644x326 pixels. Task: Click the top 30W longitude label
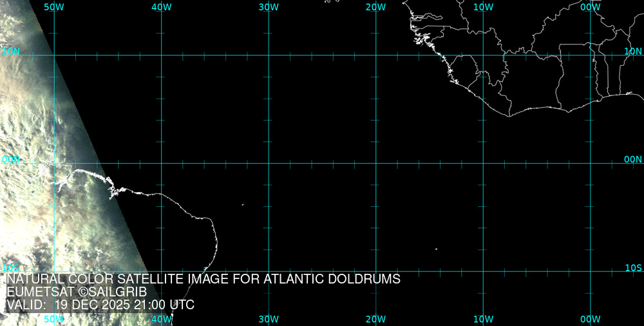click(x=269, y=7)
